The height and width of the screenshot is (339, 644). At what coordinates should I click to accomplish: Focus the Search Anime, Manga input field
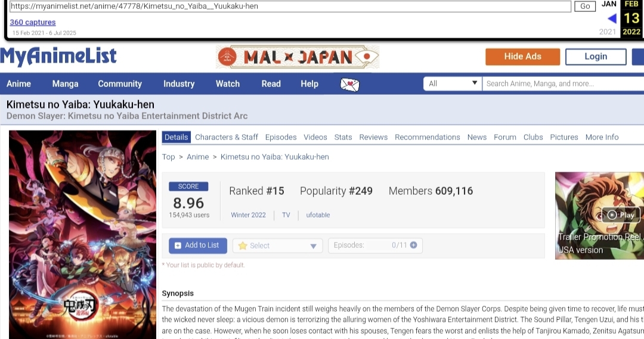pyautogui.click(x=561, y=83)
